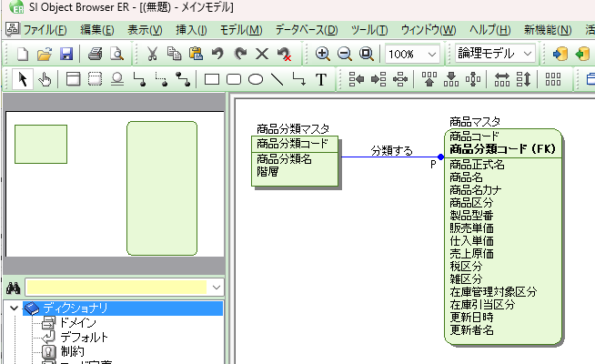Click align left icon
The image size is (595, 364).
click(x=357, y=80)
